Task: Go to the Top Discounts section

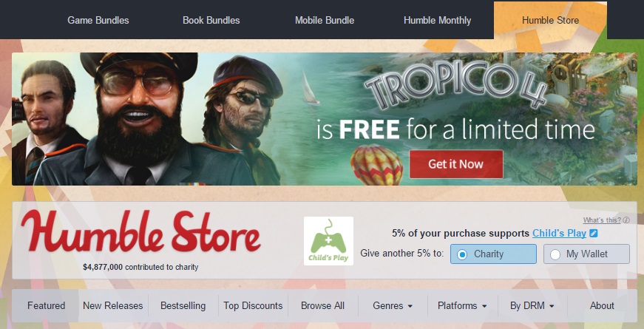Action: point(253,306)
